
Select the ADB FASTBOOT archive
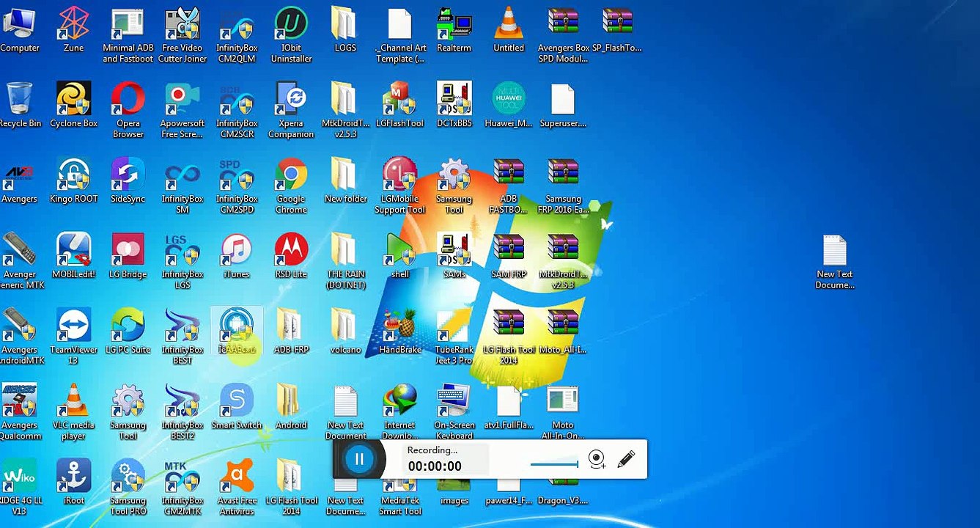[x=509, y=186]
